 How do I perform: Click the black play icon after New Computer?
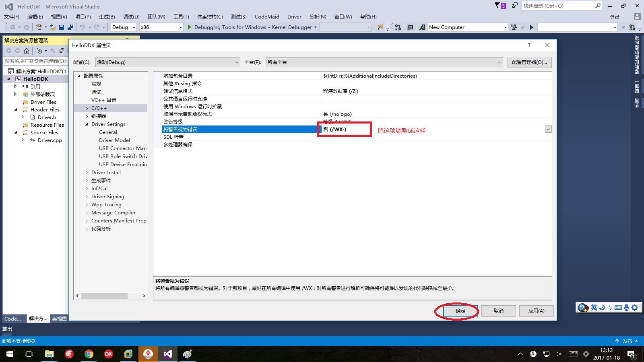[x=532, y=27]
